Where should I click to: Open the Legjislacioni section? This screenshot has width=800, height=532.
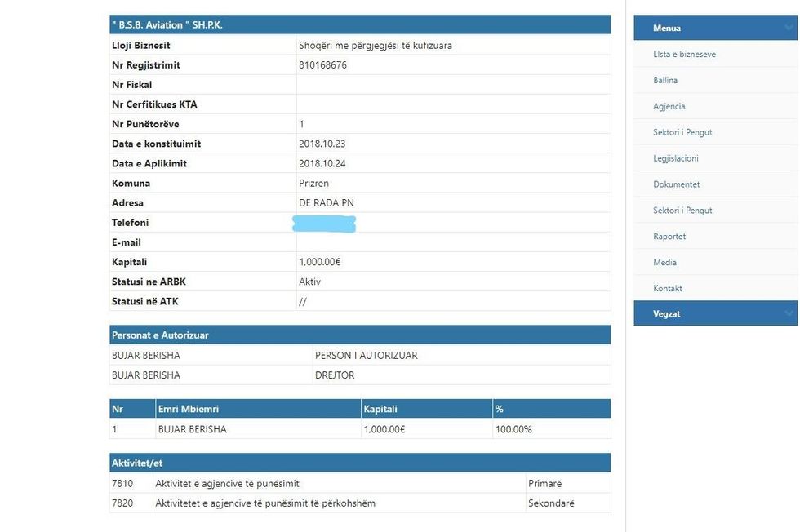675,158
